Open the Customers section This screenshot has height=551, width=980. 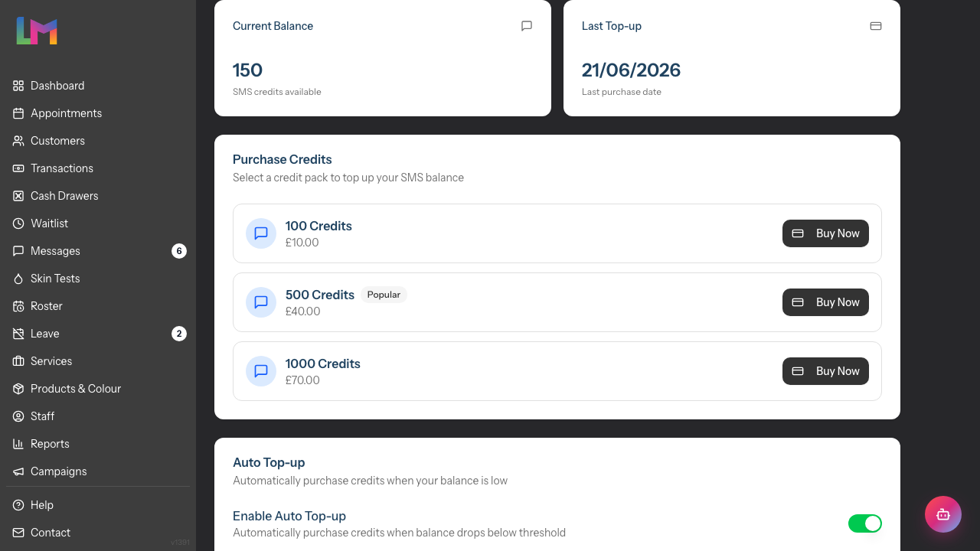click(98, 141)
